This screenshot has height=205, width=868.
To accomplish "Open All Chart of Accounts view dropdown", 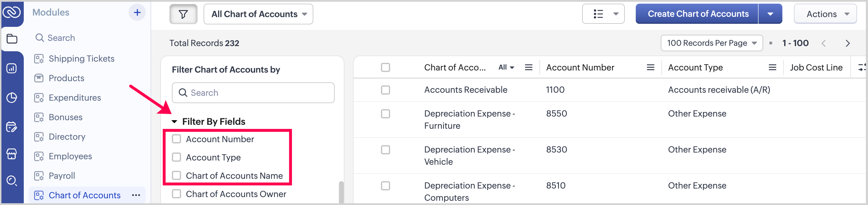I will click(x=258, y=14).
